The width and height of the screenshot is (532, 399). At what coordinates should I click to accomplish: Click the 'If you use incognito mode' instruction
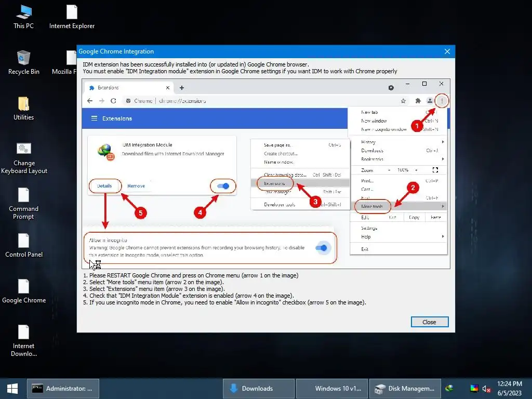(224, 303)
